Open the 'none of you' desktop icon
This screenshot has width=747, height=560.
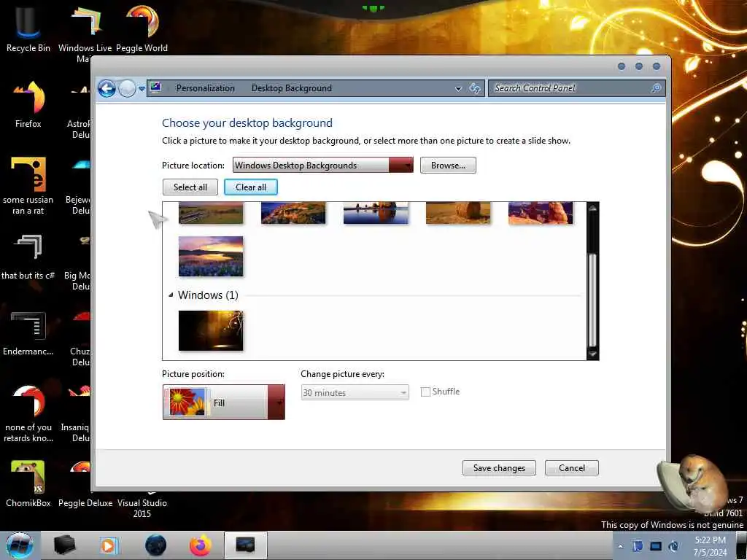(28, 413)
